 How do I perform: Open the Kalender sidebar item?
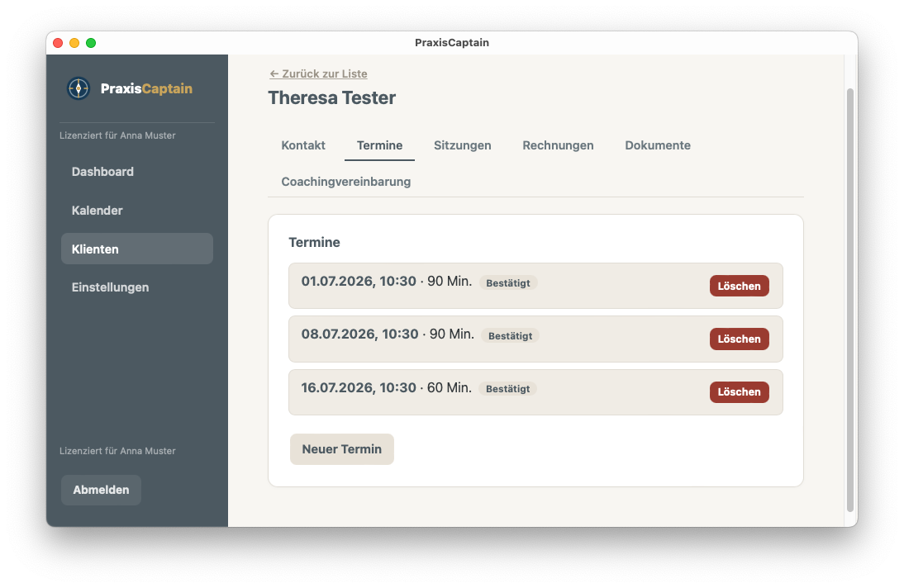(136, 211)
